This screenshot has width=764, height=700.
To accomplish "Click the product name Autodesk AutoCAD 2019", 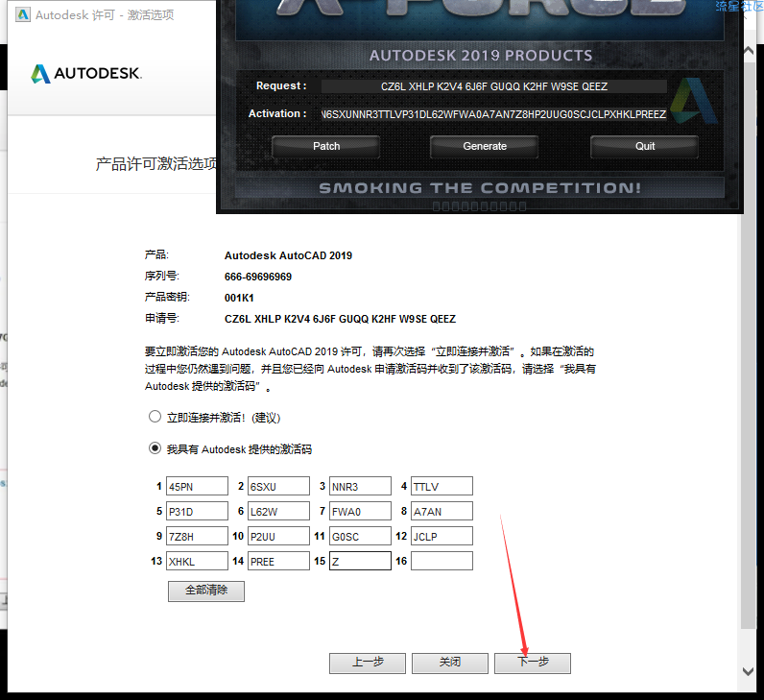I will coord(288,255).
